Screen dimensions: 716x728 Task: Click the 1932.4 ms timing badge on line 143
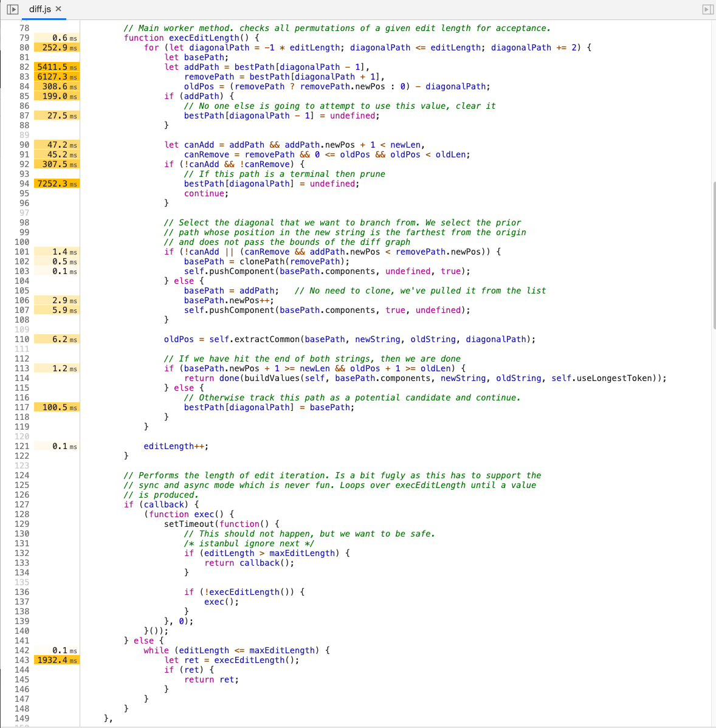click(x=56, y=660)
